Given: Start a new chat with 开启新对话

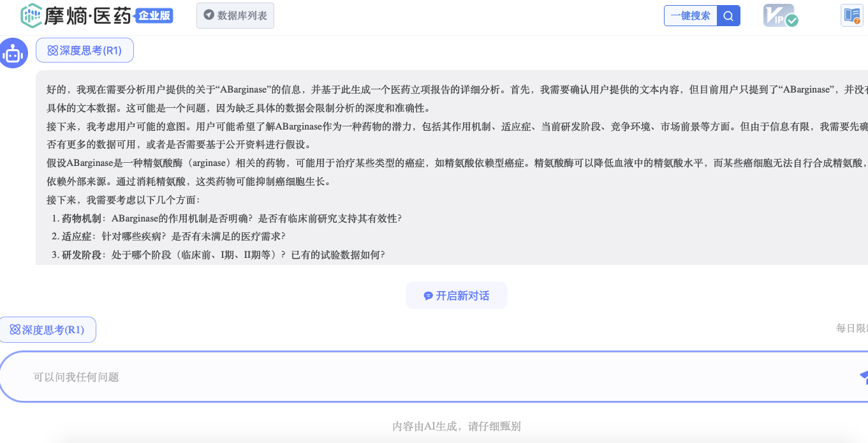Looking at the screenshot, I should coord(457,296).
